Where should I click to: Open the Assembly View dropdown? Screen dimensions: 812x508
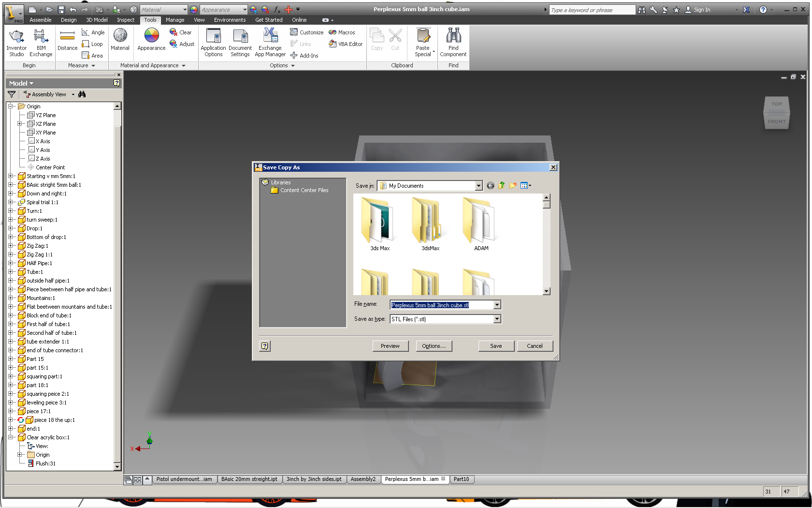[73, 94]
